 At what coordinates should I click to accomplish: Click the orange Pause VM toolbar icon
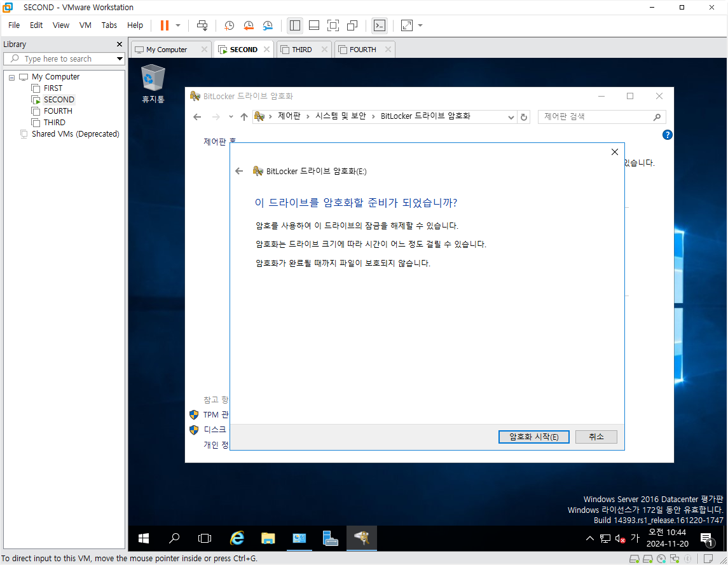point(165,25)
